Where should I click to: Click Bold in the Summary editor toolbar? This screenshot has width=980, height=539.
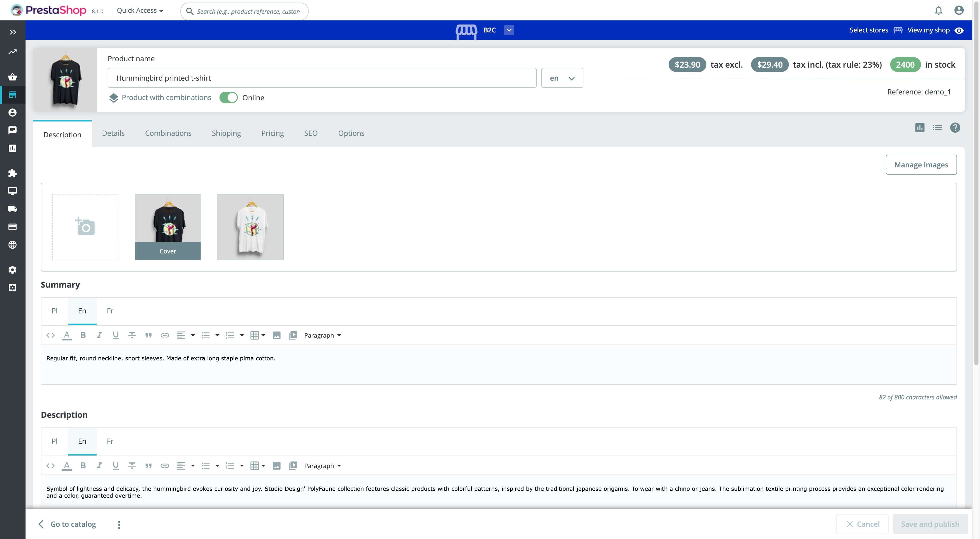[83, 335]
